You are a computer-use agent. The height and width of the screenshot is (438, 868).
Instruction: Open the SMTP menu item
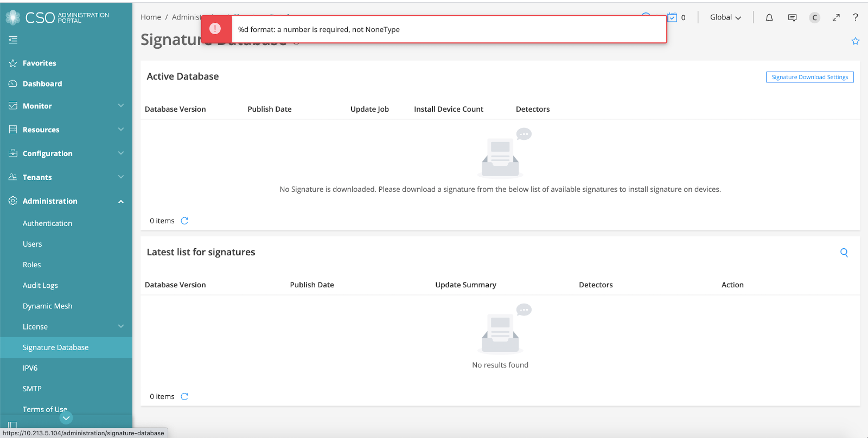(32, 389)
